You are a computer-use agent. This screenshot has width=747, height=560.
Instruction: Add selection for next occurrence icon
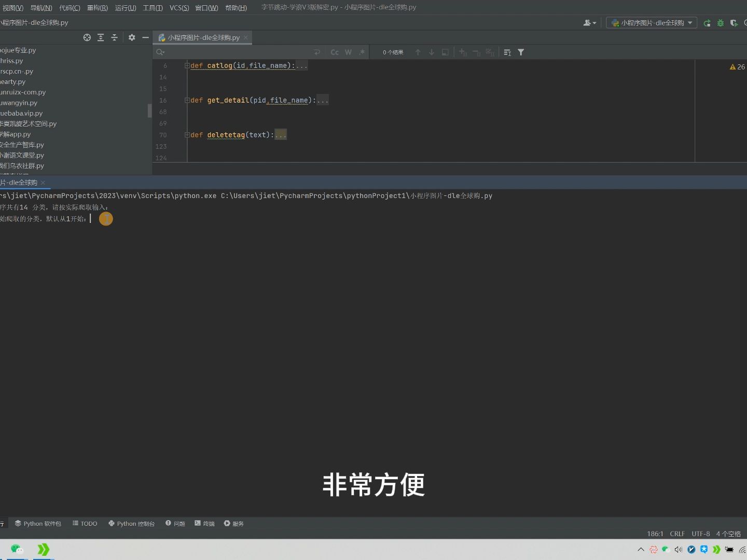(x=463, y=52)
